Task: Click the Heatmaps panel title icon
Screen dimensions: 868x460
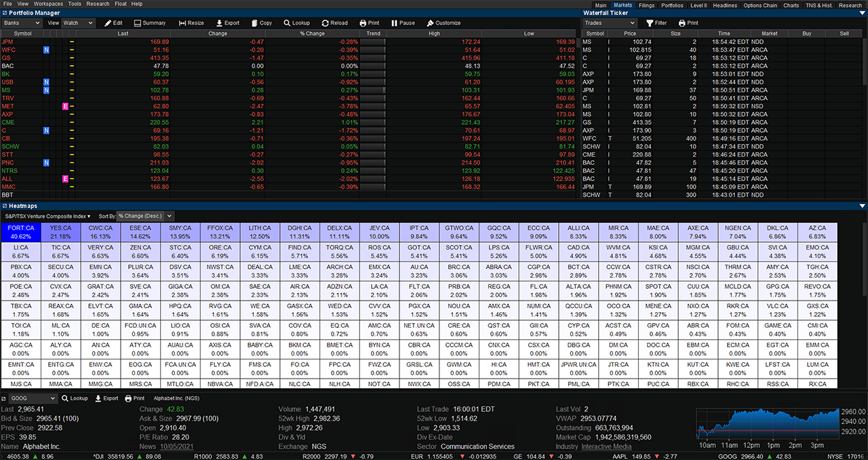Action: click(x=5, y=206)
